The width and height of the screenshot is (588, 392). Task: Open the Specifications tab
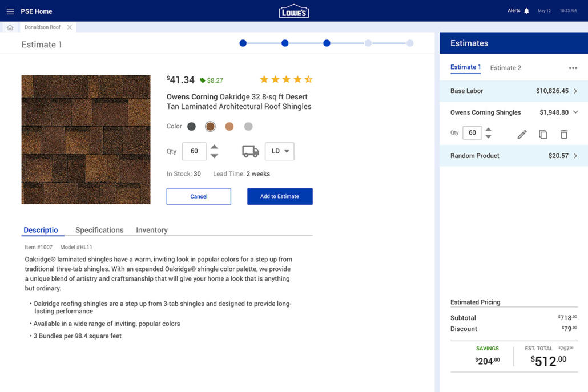(99, 230)
